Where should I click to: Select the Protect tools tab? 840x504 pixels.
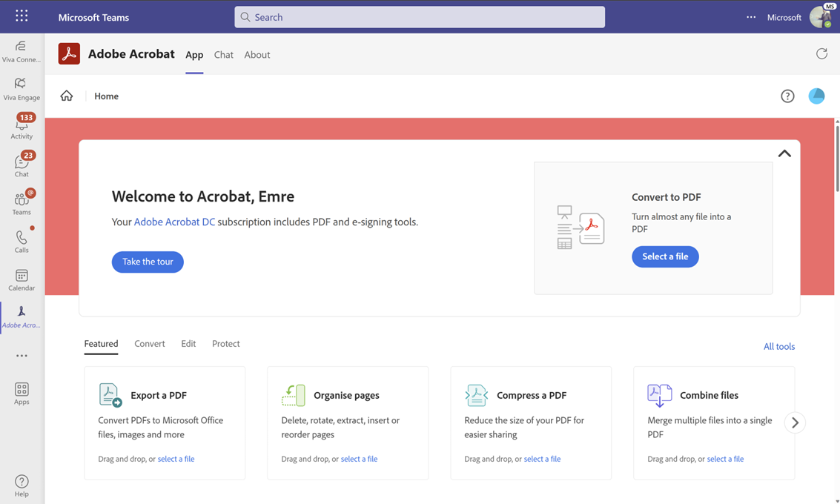[226, 344]
